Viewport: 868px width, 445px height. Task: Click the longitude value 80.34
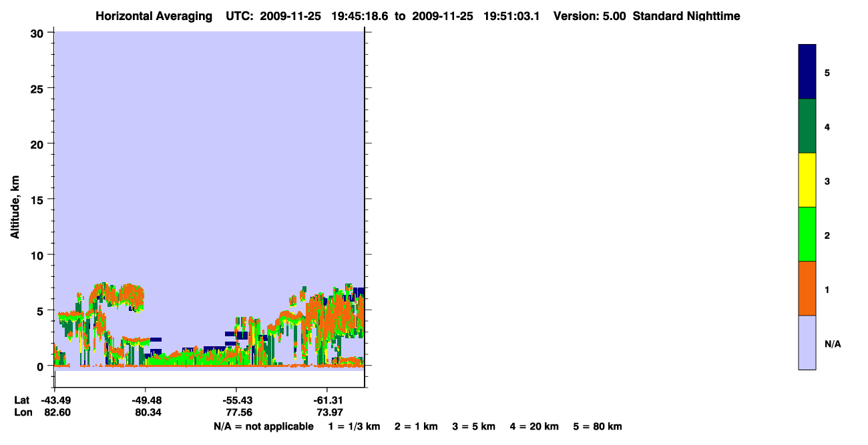[x=148, y=413]
